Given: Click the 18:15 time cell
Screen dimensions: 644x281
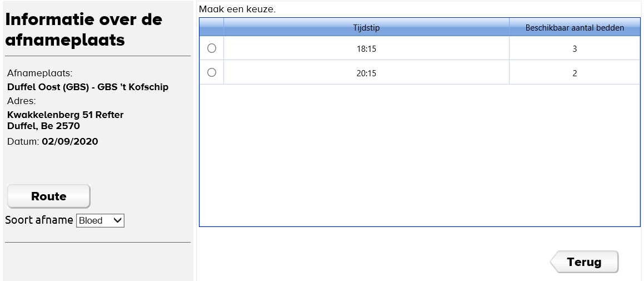Looking at the screenshot, I should coord(366,49).
